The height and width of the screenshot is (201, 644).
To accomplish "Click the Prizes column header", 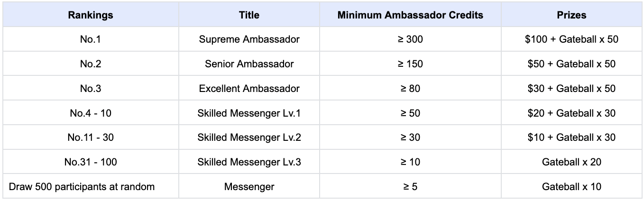I will pos(571,15).
